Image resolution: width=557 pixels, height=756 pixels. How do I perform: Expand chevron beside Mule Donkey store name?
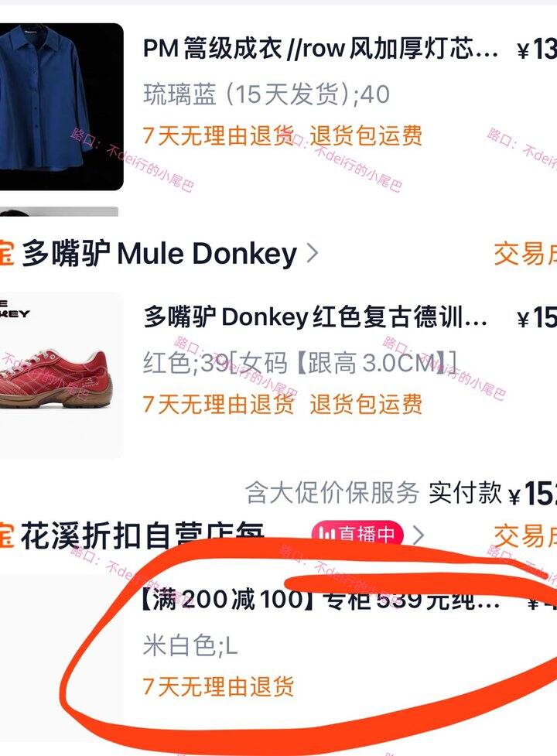coord(313,253)
